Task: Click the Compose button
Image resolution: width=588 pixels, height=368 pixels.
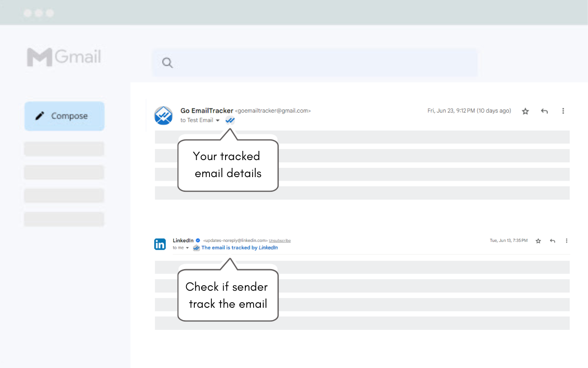Action: [64, 116]
